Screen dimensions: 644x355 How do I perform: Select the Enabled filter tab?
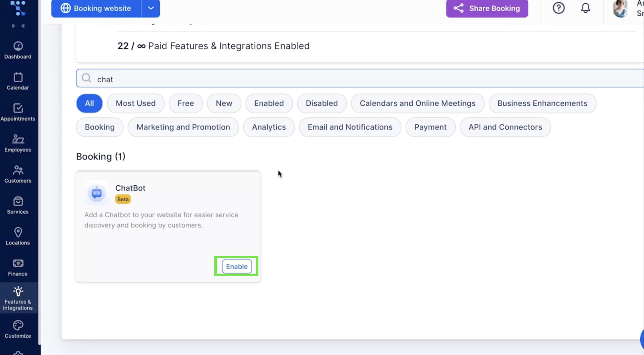tap(269, 103)
